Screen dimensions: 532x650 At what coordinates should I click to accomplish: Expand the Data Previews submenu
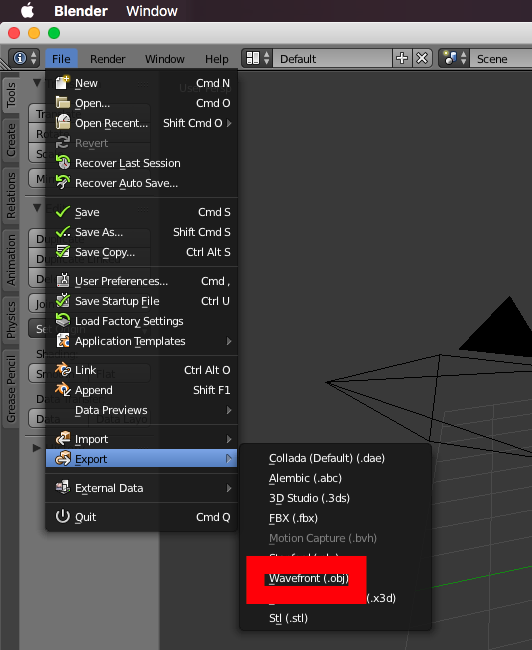(142, 410)
